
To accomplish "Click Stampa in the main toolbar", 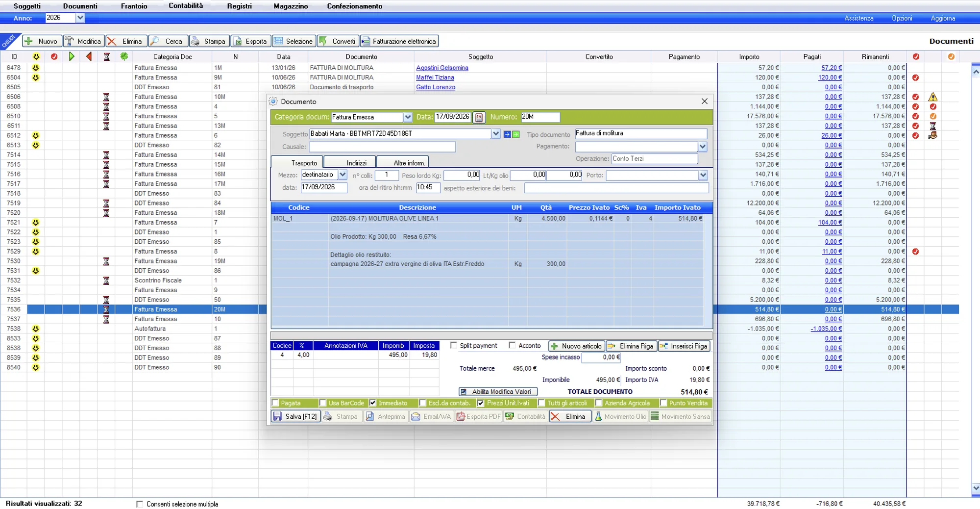I will pyautogui.click(x=209, y=41).
